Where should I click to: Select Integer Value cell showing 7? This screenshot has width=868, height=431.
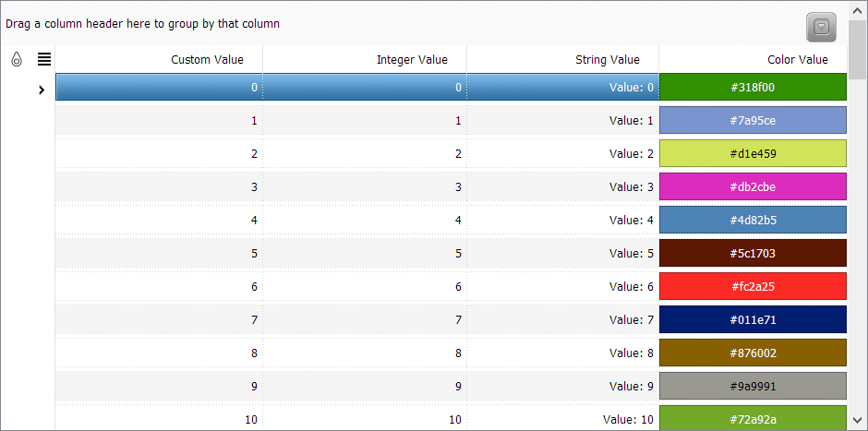[x=365, y=319]
